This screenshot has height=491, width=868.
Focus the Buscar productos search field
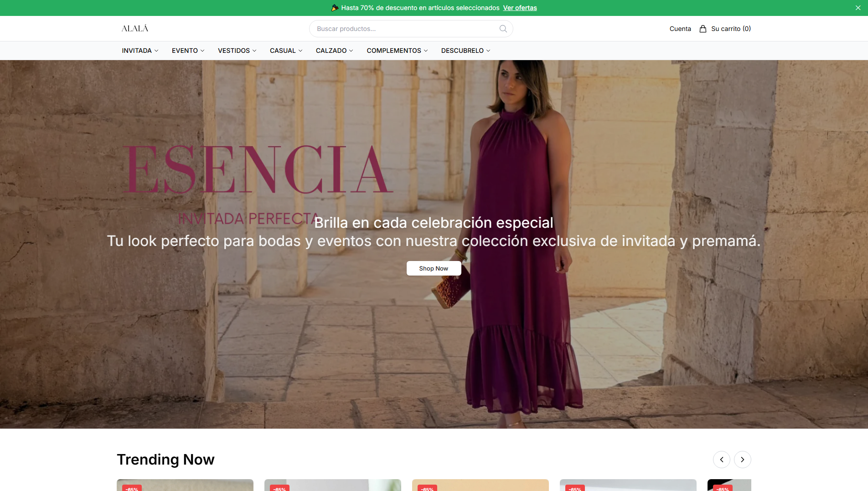click(x=411, y=29)
